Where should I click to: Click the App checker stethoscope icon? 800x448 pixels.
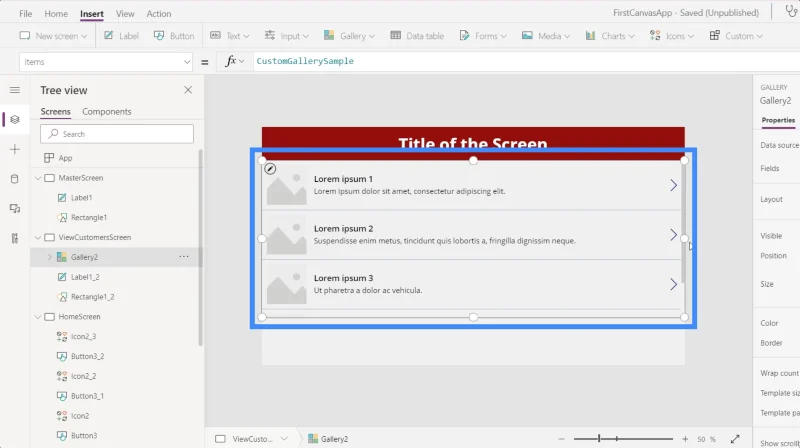(791, 11)
